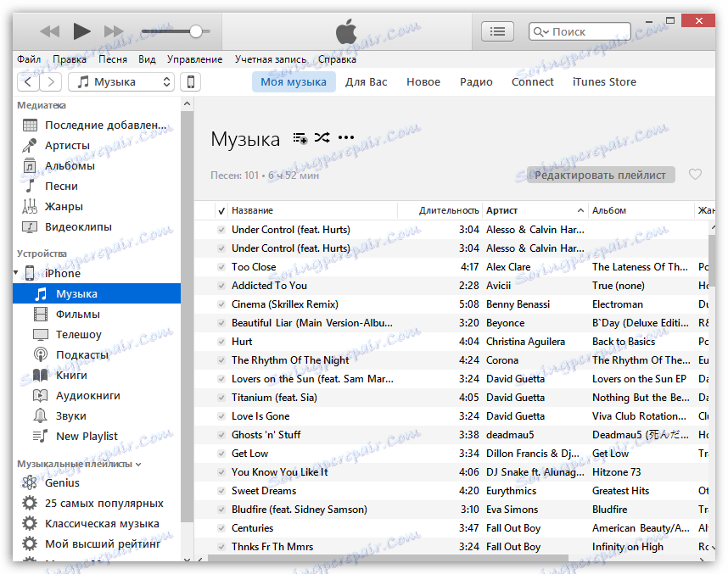Select "Альбомы" in the sidebar

click(x=96, y=166)
